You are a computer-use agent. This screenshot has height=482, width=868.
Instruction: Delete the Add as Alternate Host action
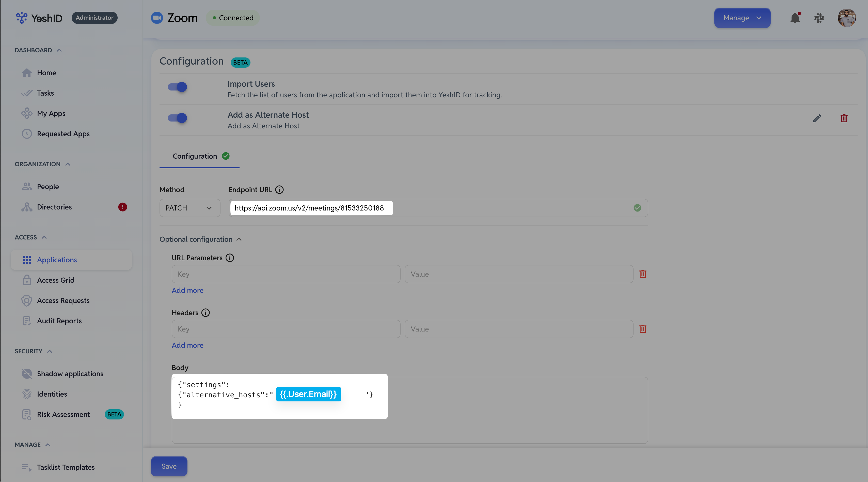844,118
